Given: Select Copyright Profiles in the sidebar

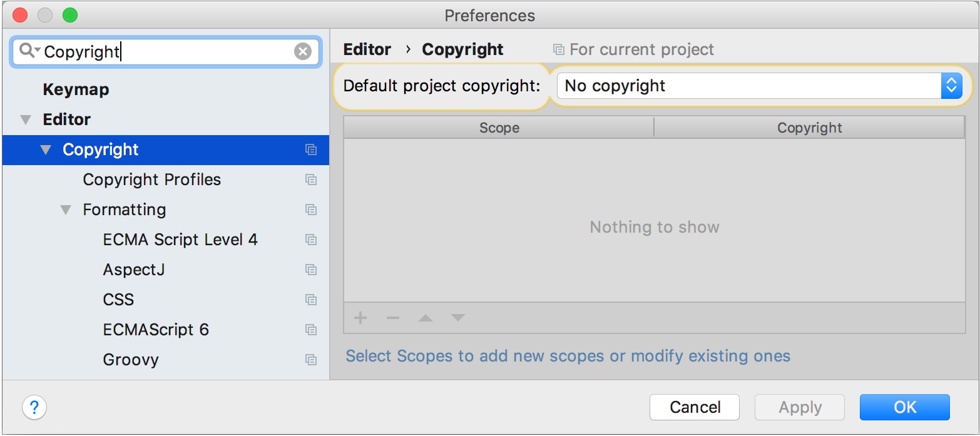Looking at the screenshot, I should (x=152, y=180).
